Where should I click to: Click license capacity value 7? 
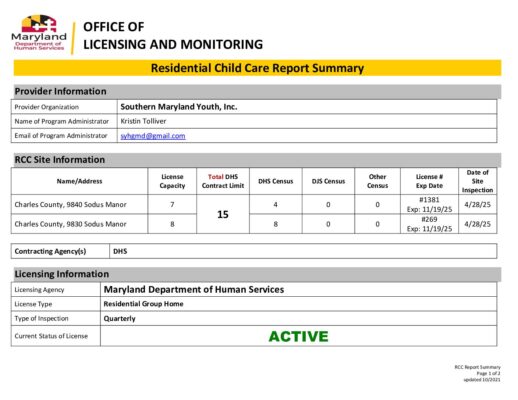click(172, 204)
